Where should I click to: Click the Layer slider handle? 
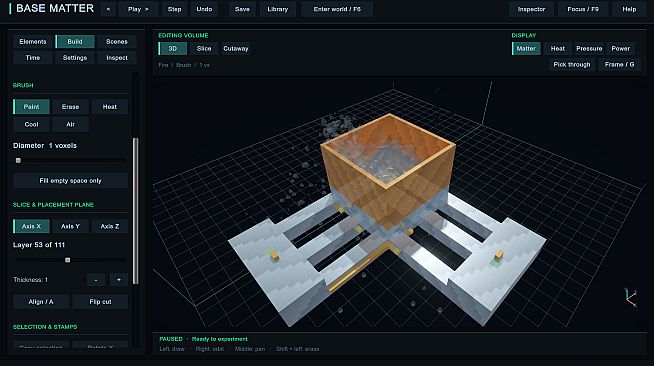[68, 260]
